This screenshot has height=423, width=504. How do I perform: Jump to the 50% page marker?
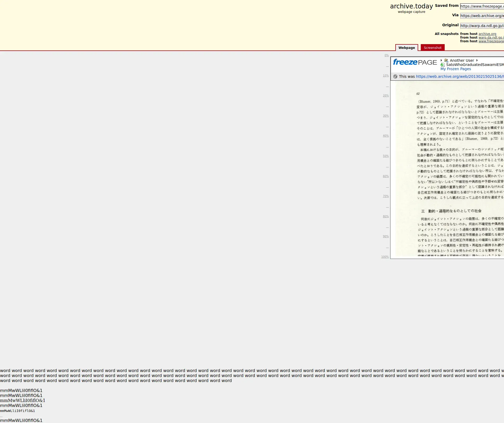[386, 156]
